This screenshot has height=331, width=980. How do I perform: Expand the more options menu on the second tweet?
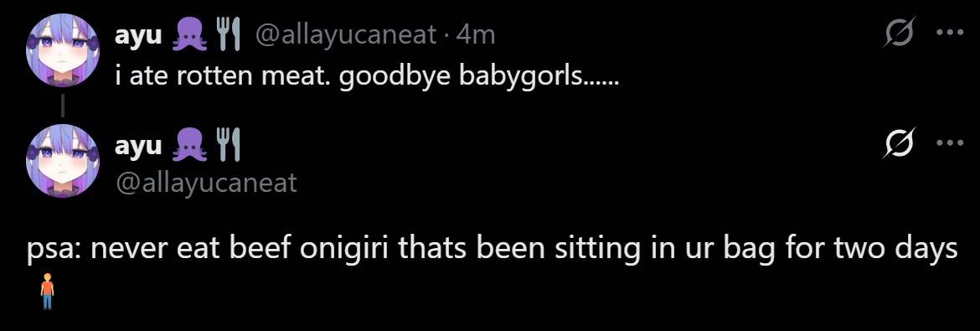[x=950, y=143]
